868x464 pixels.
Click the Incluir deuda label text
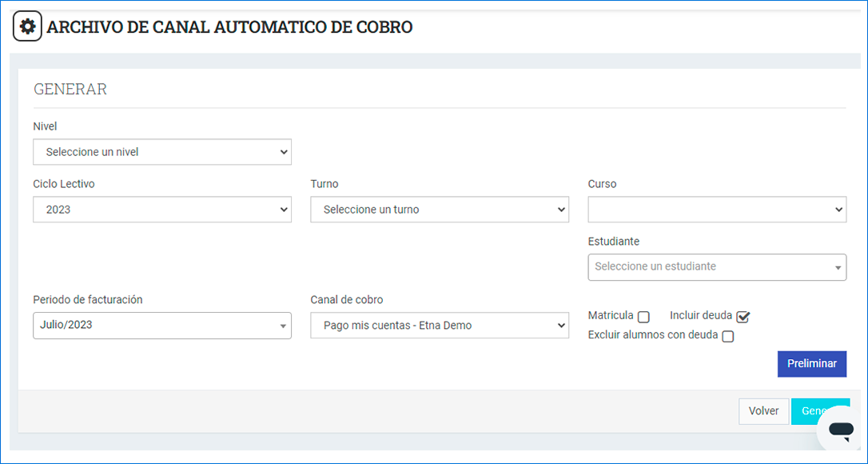700,316
